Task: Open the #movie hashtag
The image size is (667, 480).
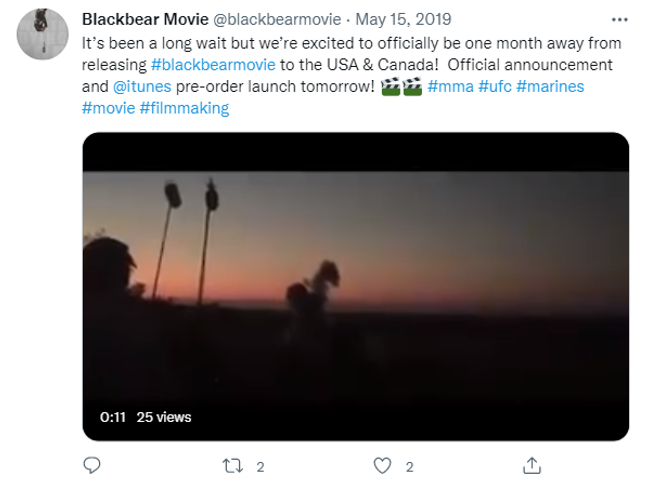Action: tap(108, 108)
